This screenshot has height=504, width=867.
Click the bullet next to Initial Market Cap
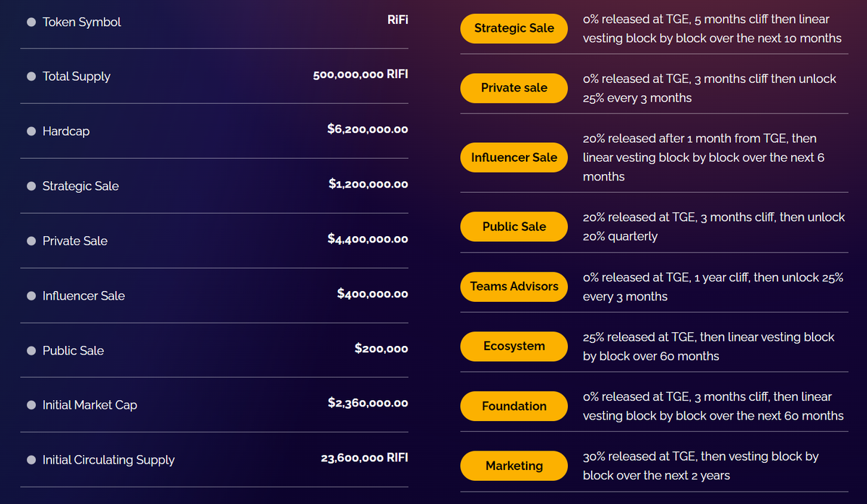pos(31,405)
